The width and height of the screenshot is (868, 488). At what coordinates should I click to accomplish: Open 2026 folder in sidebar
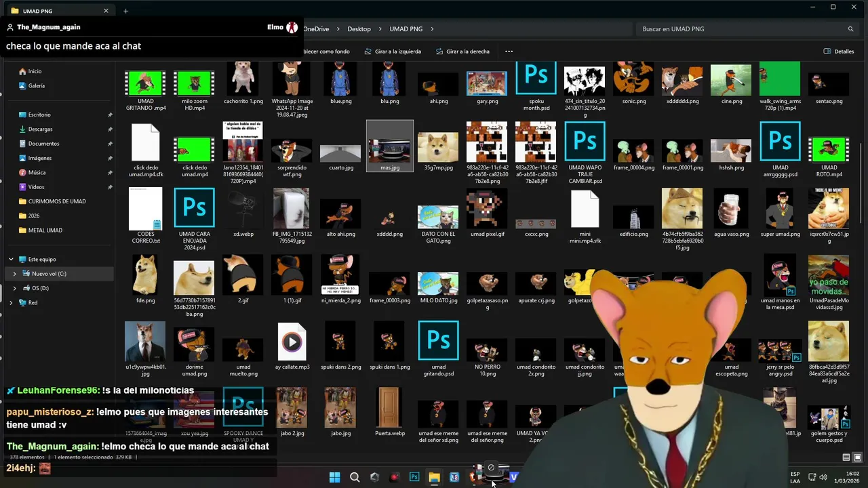34,216
